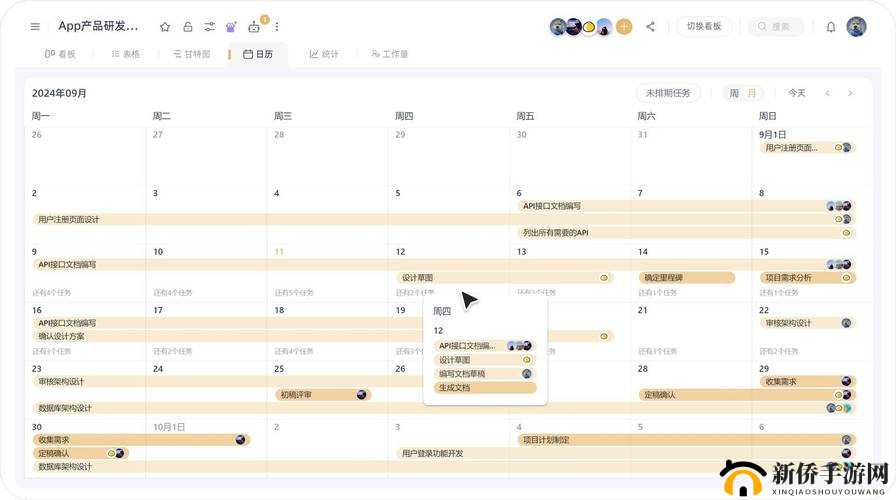Open the three-dot more options menu
Viewport: 896px width, 500px height.
pyautogui.click(x=277, y=27)
